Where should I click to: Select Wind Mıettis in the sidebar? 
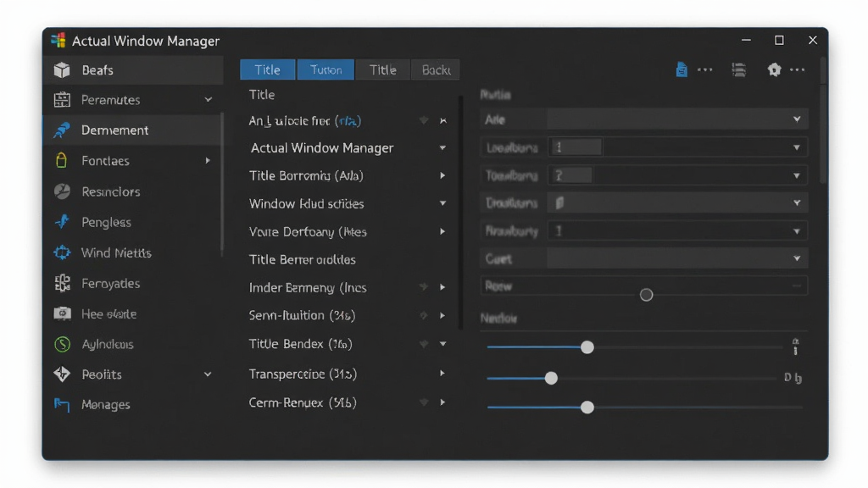pyautogui.click(x=133, y=252)
